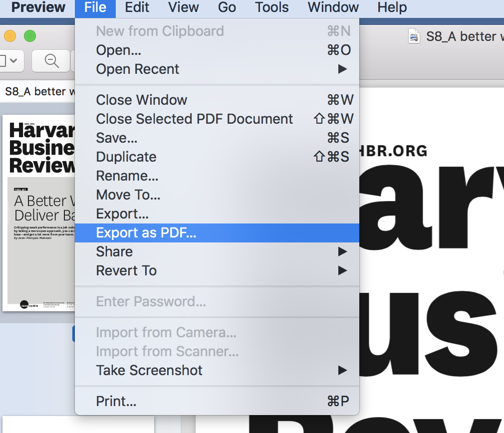Choose Save… in the File menu

[x=217, y=138]
